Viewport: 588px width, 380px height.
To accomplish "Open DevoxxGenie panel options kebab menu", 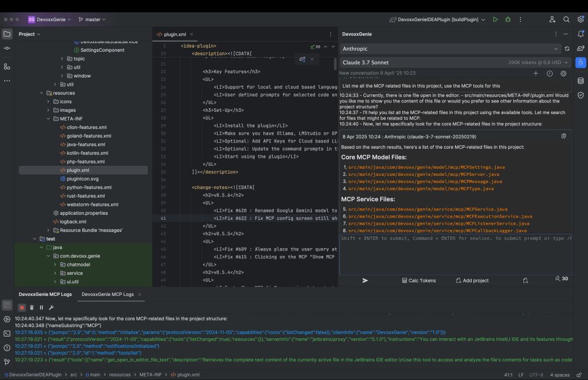I will (556, 34).
